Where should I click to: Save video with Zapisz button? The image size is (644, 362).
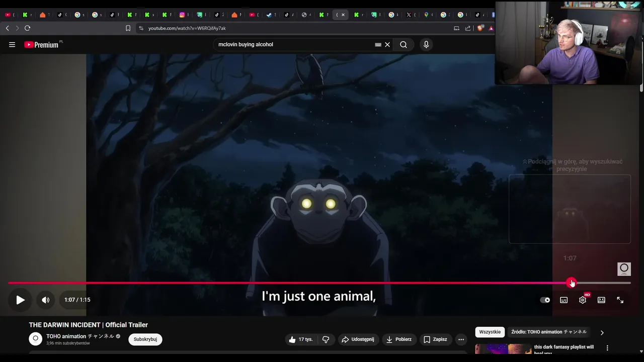coord(435,339)
